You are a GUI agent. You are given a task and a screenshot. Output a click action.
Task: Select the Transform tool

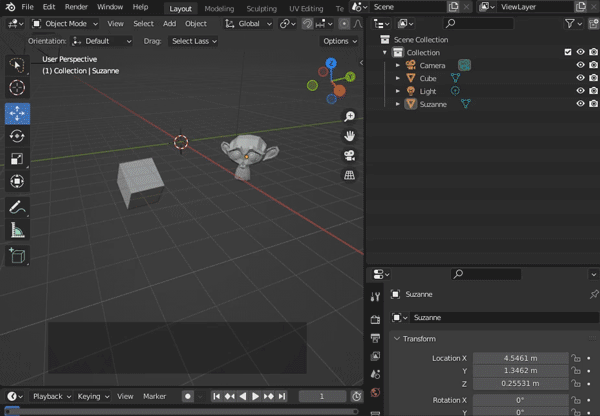17,181
